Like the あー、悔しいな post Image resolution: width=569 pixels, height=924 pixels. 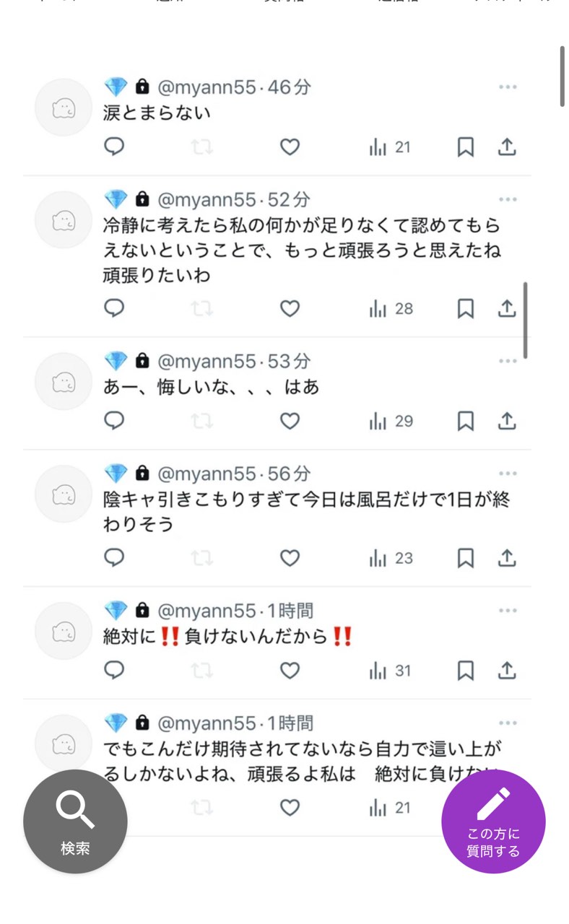click(x=290, y=421)
